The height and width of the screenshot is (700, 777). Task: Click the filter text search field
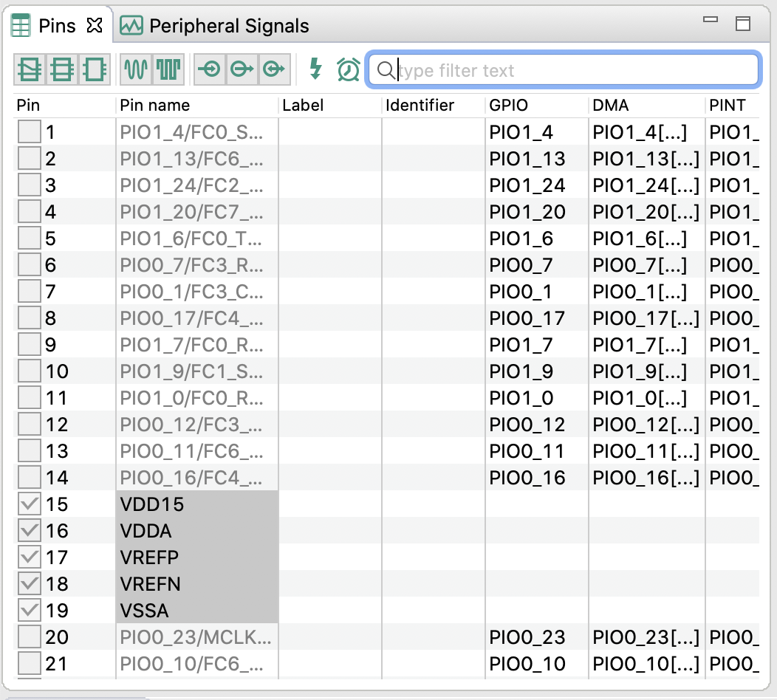point(569,70)
